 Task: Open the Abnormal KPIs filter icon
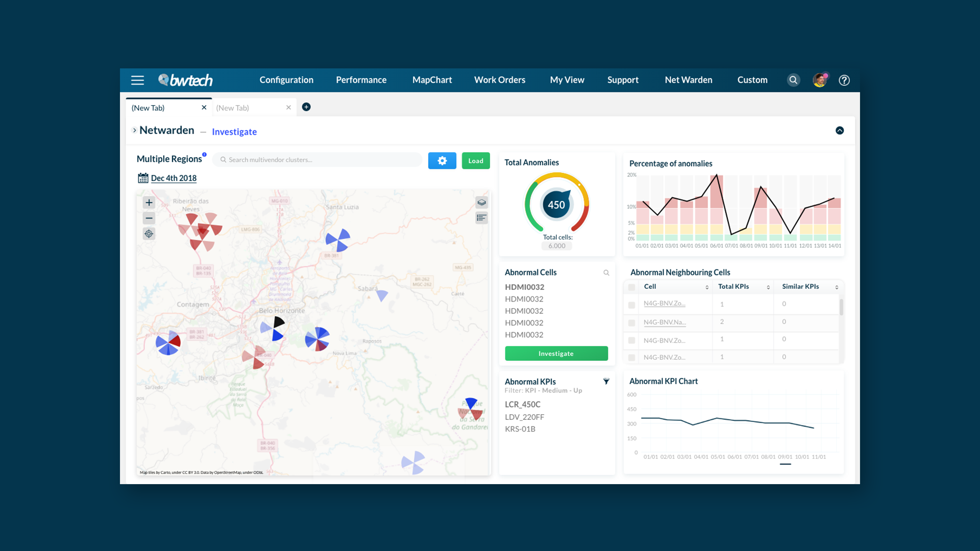[606, 382]
